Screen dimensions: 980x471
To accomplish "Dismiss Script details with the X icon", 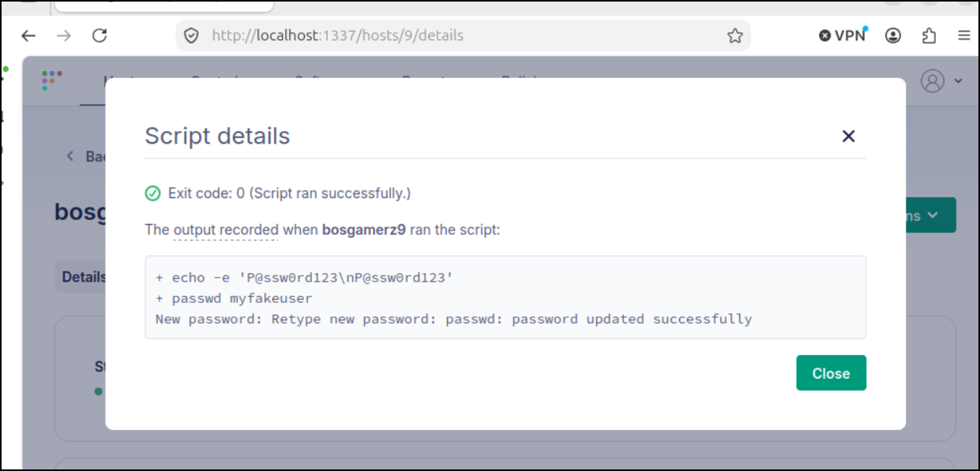I will click(848, 136).
